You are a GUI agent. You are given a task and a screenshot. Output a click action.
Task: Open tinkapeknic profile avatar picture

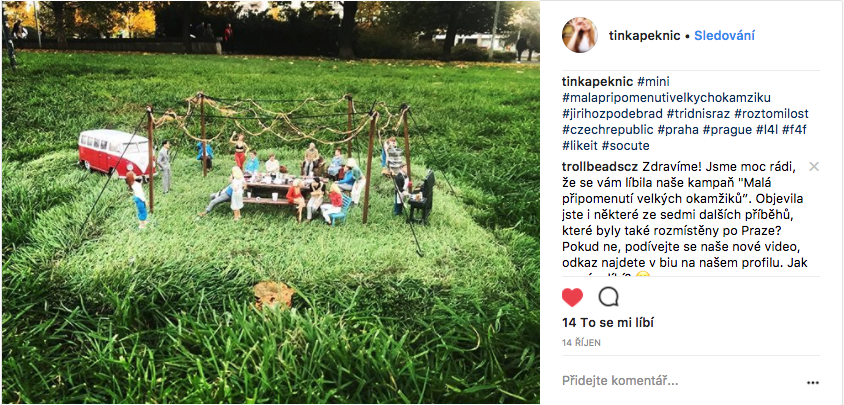pos(579,35)
